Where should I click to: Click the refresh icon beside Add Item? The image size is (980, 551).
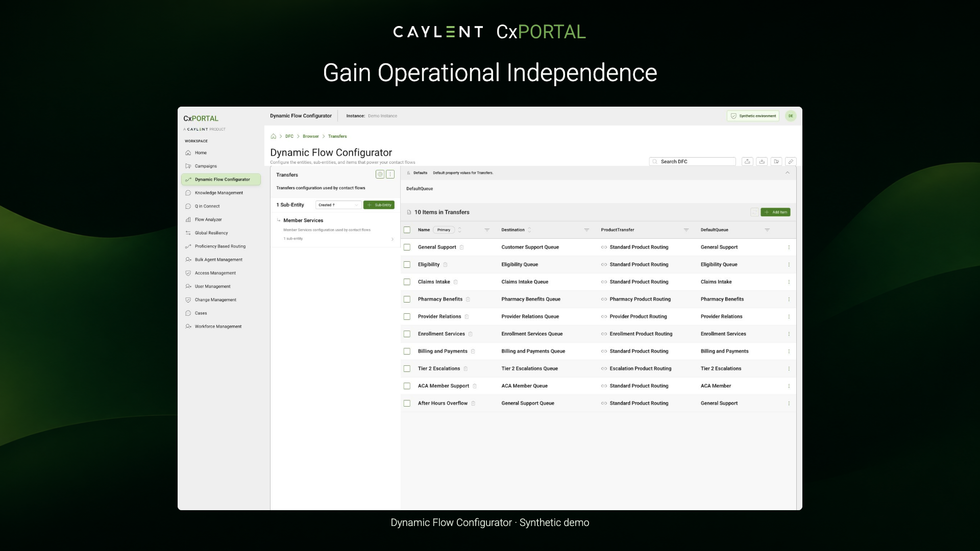coord(754,212)
